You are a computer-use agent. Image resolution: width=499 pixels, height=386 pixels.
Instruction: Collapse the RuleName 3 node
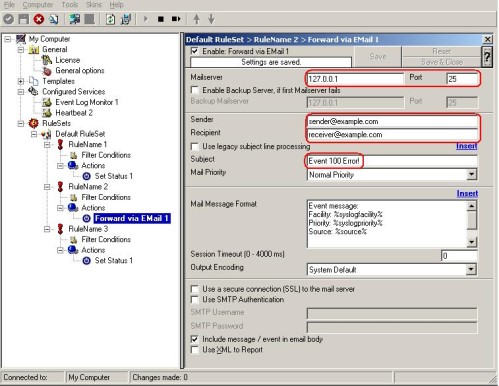47,229
